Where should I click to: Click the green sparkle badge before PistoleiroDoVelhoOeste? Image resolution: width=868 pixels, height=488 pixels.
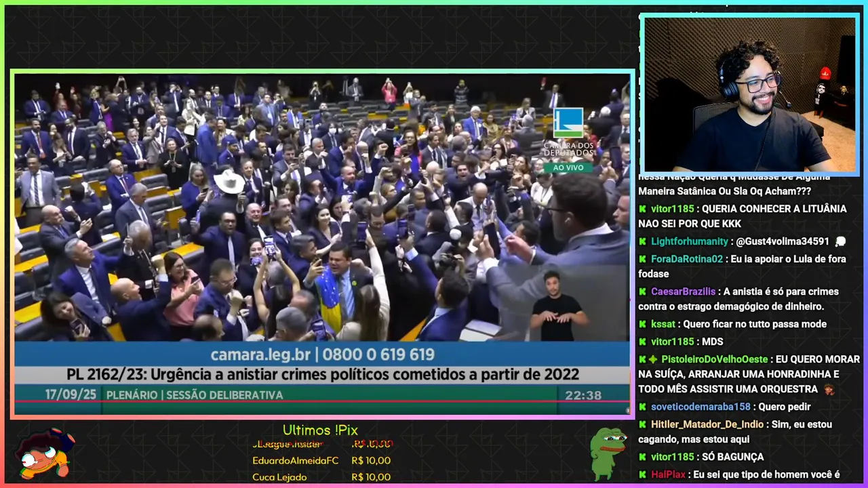tap(653, 359)
